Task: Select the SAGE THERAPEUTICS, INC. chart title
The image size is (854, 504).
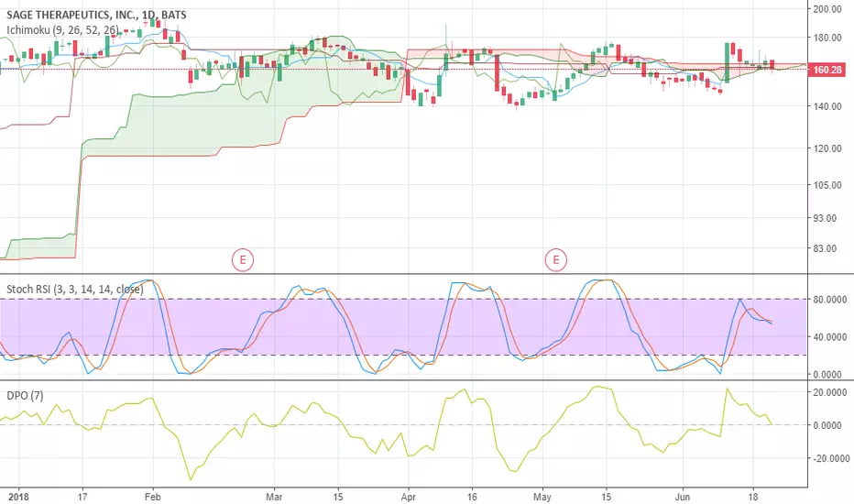Action: coord(96,15)
